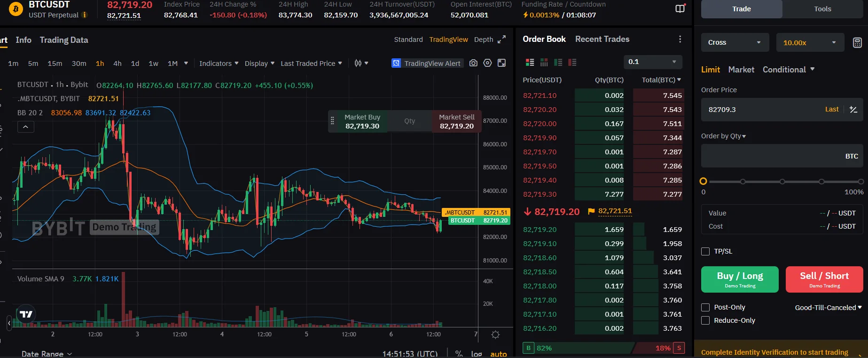Enable the TP/SL checkbox
868x358 pixels.
(x=705, y=251)
